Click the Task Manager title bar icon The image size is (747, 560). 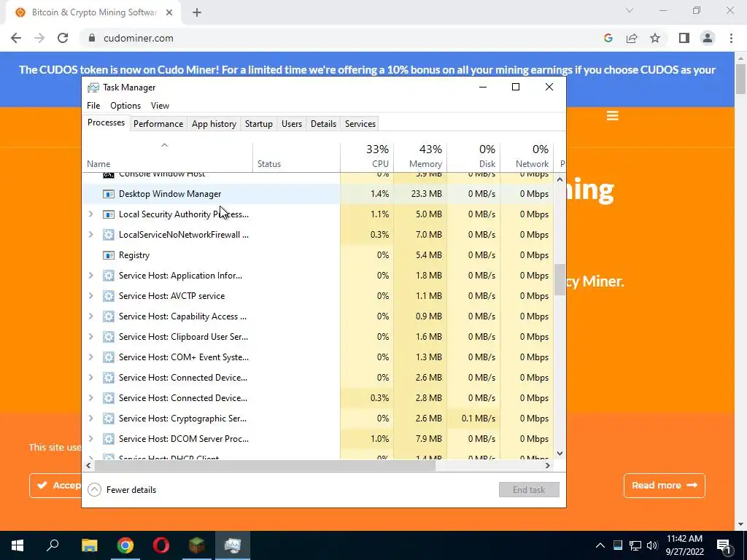[93, 87]
